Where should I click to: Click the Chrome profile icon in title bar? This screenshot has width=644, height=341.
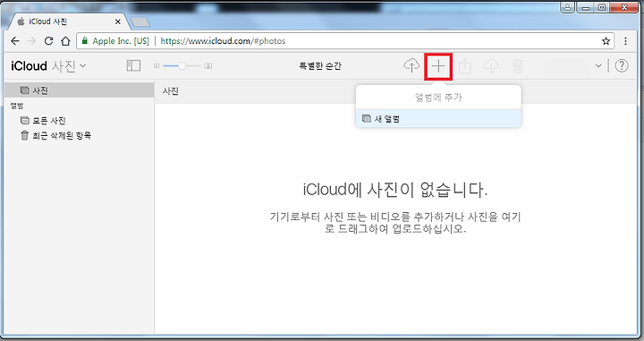pyautogui.click(x=567, y=7)
